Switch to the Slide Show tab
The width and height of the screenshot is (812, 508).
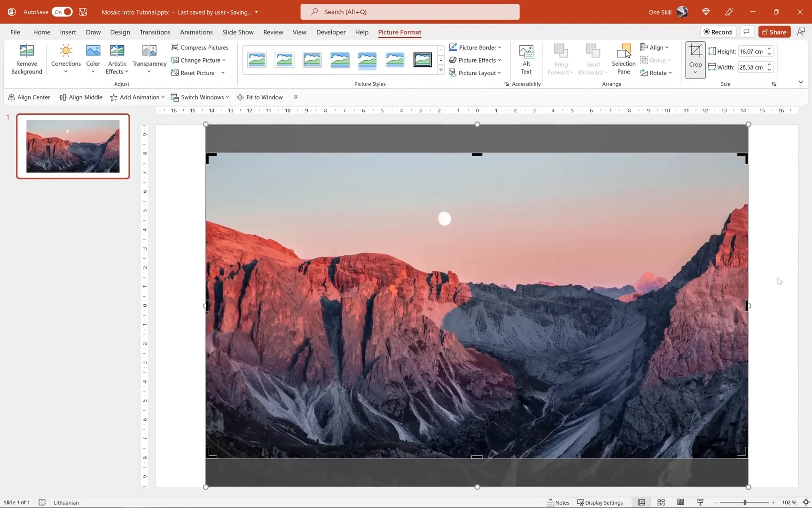point(238,32)
